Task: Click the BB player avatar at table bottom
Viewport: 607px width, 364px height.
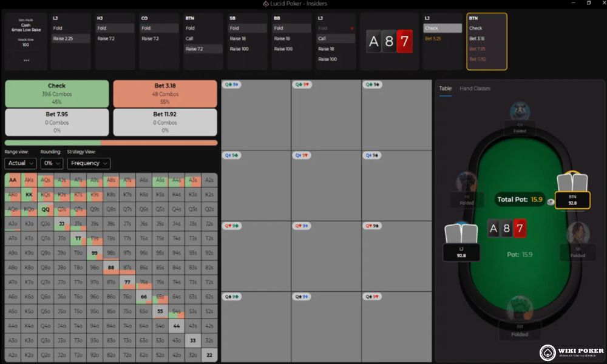Action: pyautogui.click(x=520, y=308)
